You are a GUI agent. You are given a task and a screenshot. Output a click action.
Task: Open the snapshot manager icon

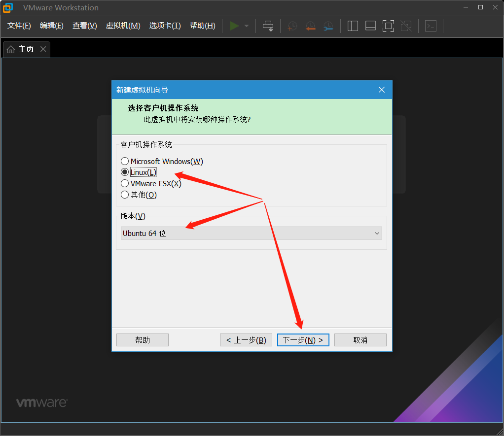(328, 26)
